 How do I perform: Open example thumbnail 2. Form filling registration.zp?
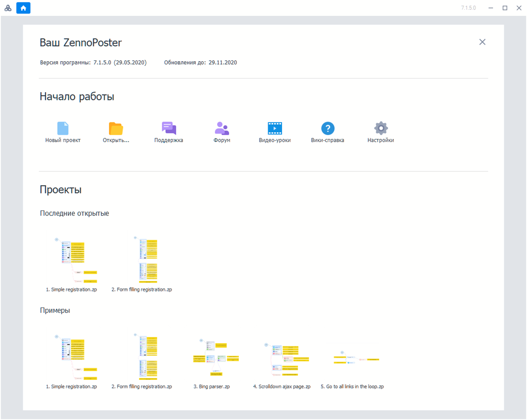pyautogui.click(x=142, y=356)
